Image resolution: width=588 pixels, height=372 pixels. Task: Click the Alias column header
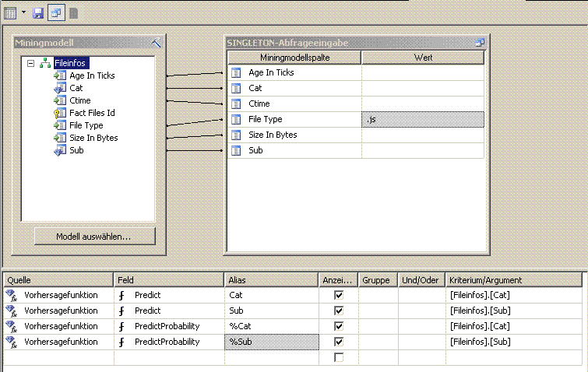pos(272,280)
